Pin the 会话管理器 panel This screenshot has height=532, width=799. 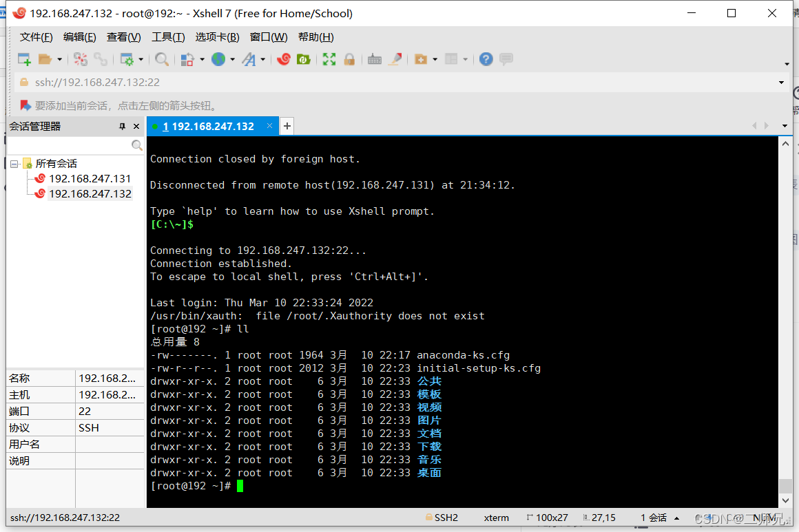[x=123, y=126]
